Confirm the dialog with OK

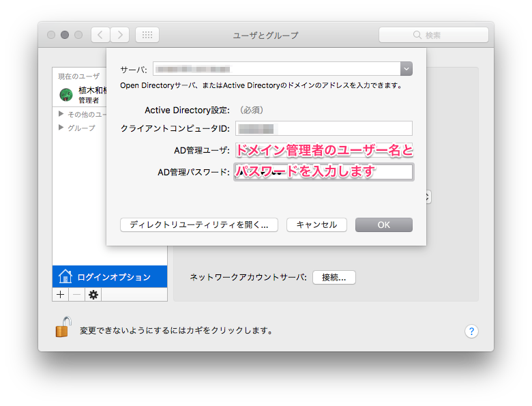tap(383, 224)
